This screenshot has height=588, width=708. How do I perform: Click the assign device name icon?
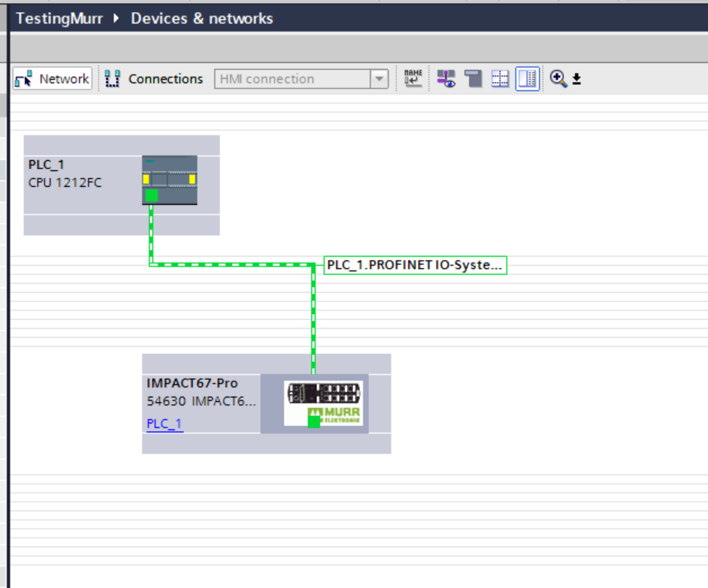point(413,79)
